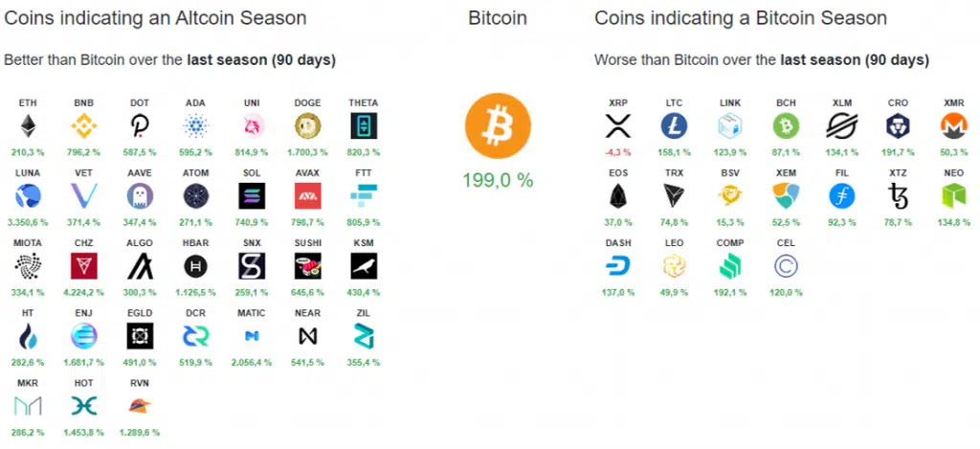The image size is (980, 449).
Task: Click the Monero (XMR) coin icon
Action: point(953,126)
